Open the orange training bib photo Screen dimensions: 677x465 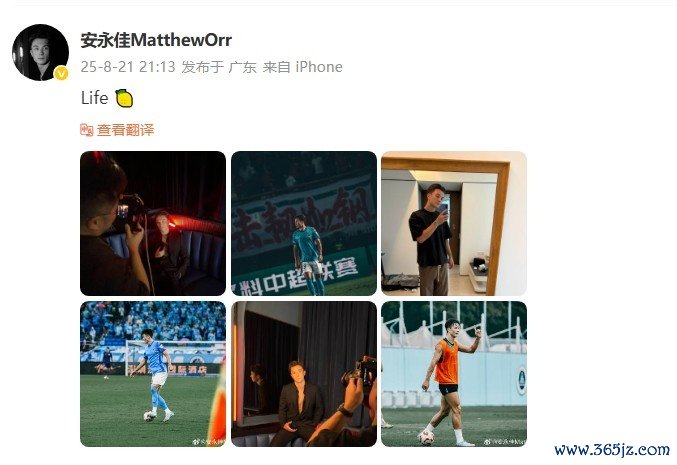454,374
